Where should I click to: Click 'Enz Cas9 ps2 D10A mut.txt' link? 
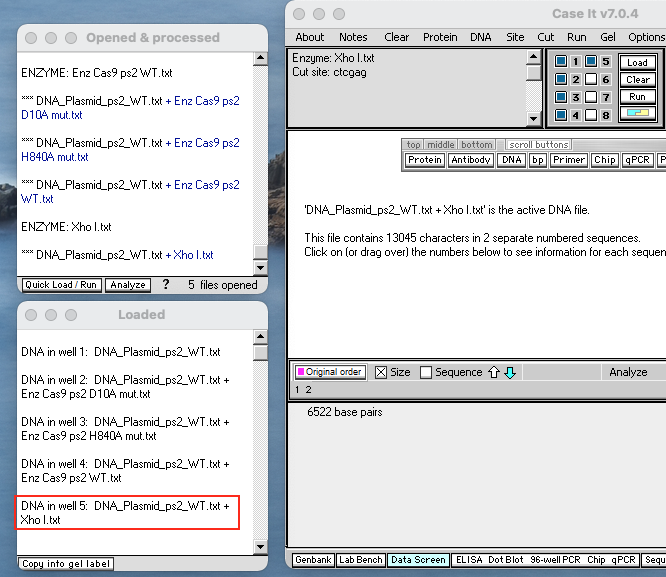point(130,108)
